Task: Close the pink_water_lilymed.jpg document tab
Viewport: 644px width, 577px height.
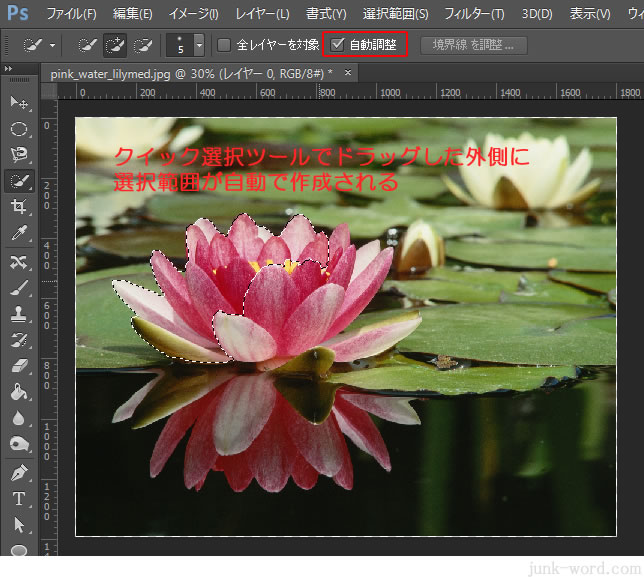Action: point(348,73)
